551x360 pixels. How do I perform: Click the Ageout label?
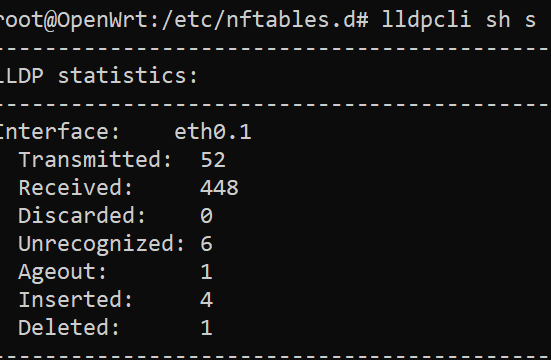pyautogui.click(x=62, y=273)
